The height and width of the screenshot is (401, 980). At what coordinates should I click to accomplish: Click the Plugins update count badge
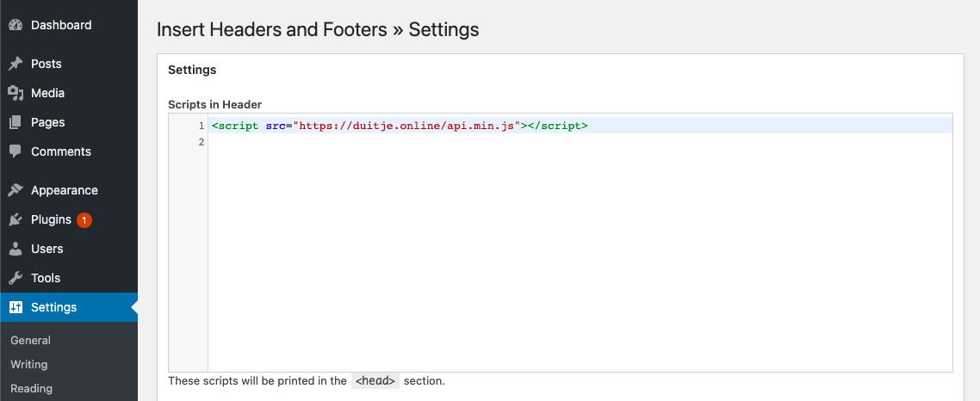coord(84,220)
